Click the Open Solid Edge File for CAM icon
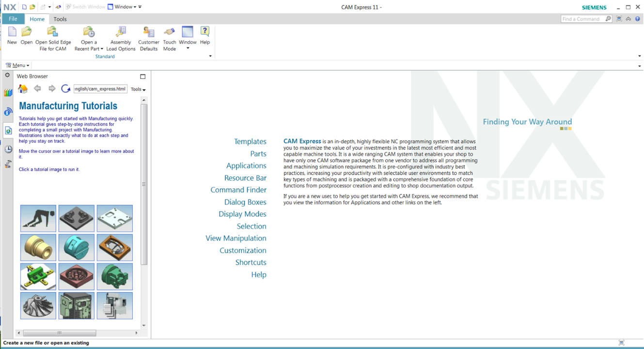The image size is (644, 349). click(53, 32)
